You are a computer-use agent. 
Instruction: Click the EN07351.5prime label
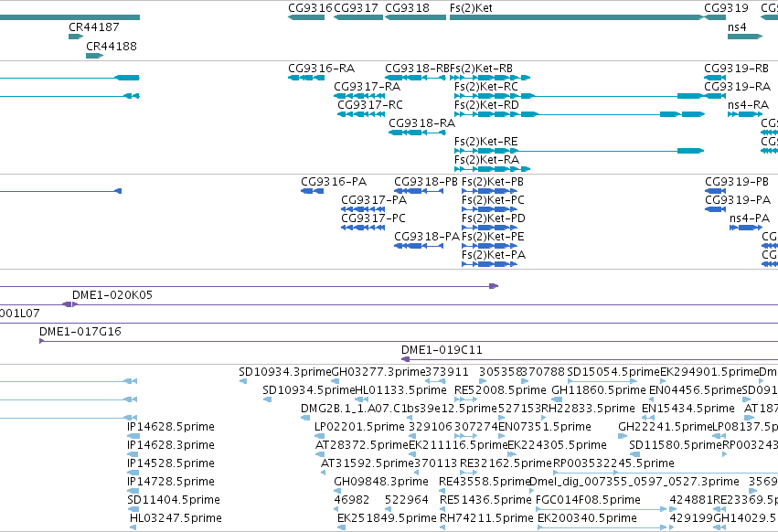pos(544,427)
